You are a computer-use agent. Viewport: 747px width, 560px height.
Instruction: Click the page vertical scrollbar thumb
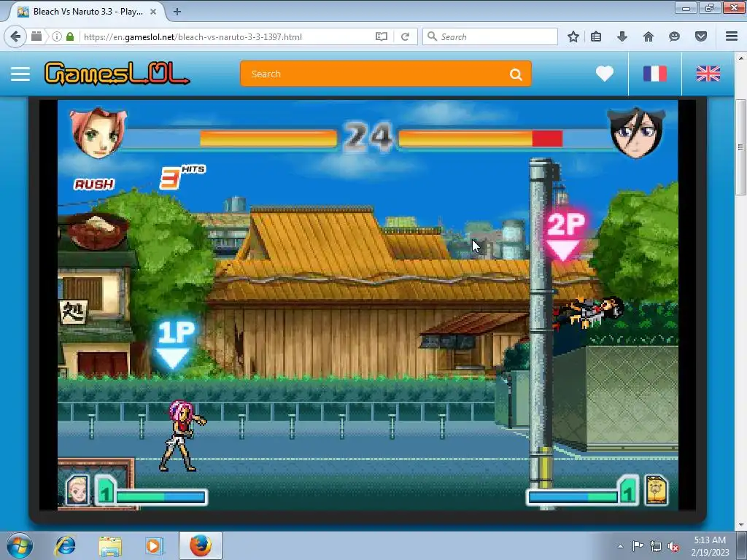(x=740, y=147)
